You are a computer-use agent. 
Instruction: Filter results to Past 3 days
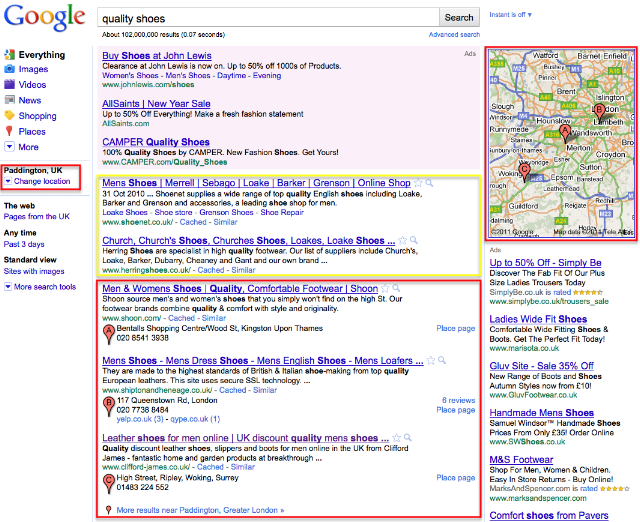(x=24, y=244)
